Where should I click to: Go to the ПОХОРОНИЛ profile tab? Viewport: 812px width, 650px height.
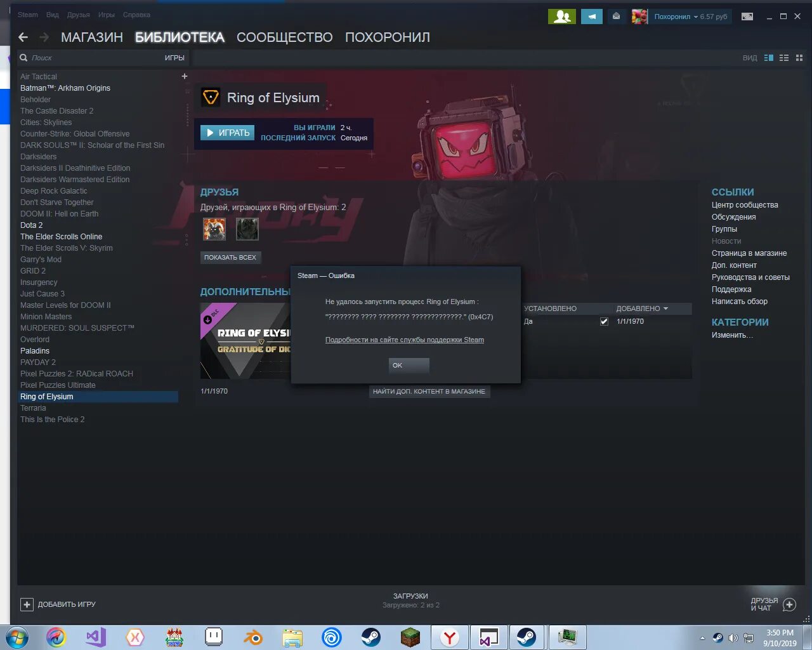pos(388,37)
